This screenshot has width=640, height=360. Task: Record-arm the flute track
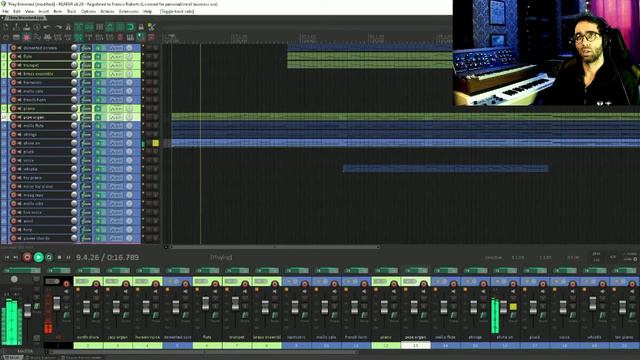13,56
